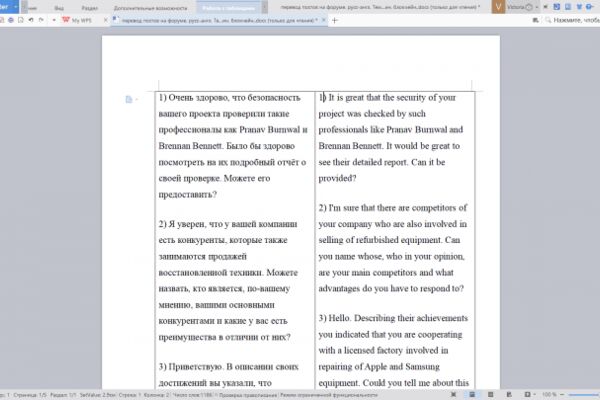Place cursor in '1) Очень здорово' Russian cell
The image size is (600, 400).
pyautogui.click(x=233, y=146)
